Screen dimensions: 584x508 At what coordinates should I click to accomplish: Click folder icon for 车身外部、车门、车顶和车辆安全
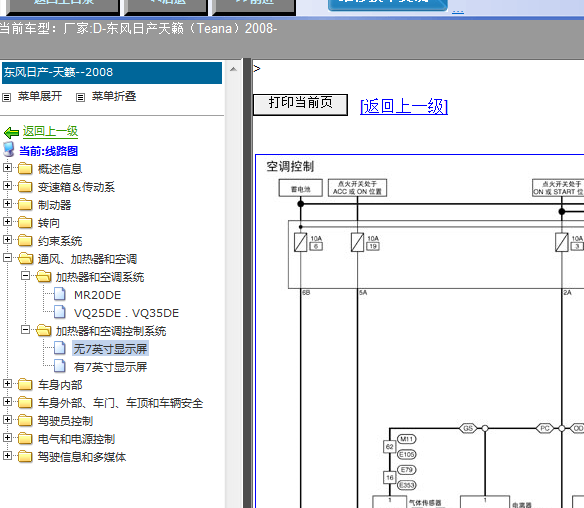point(25,402)
